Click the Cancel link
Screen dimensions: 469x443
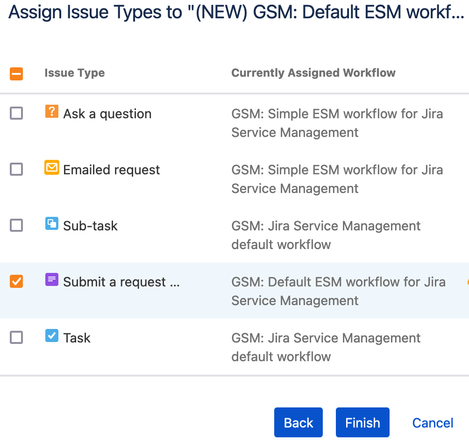pos(433,423)
